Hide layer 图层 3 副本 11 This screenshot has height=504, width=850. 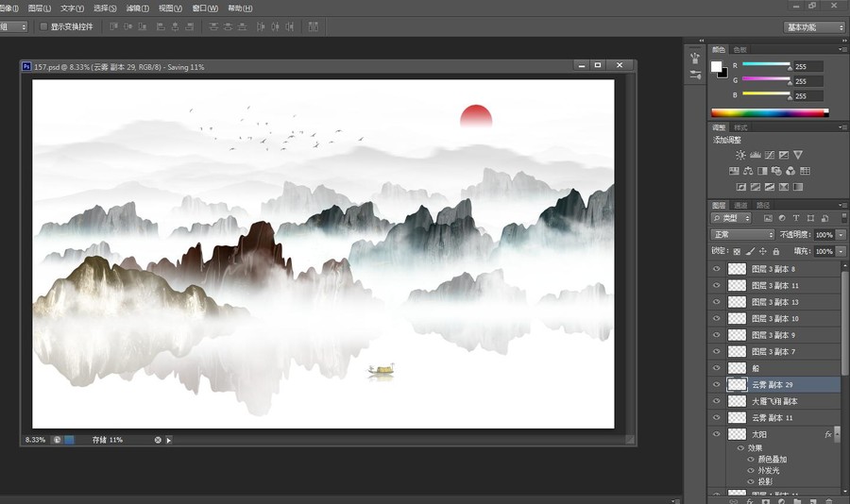(x=717, y=286)
